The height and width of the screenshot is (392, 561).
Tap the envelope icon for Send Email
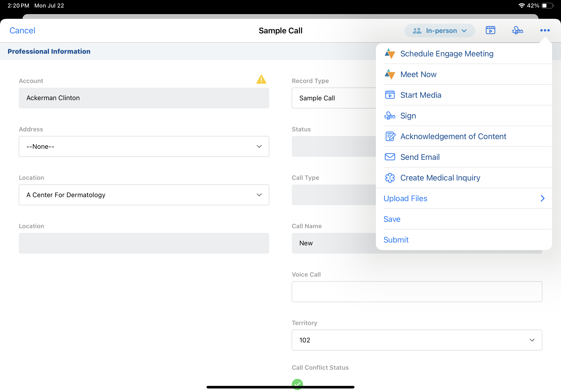tap(390, 157)
